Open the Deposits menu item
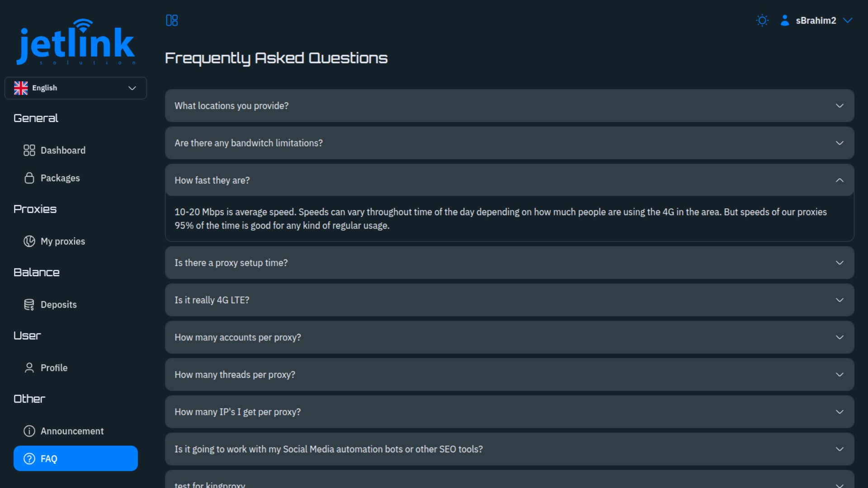868x488 pixels. click(59, 305)
